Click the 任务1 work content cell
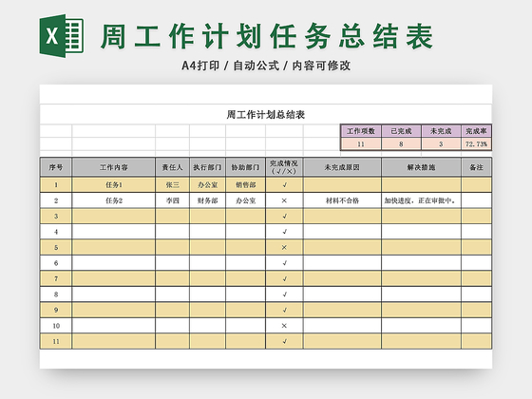 click(x=114, y=185)
